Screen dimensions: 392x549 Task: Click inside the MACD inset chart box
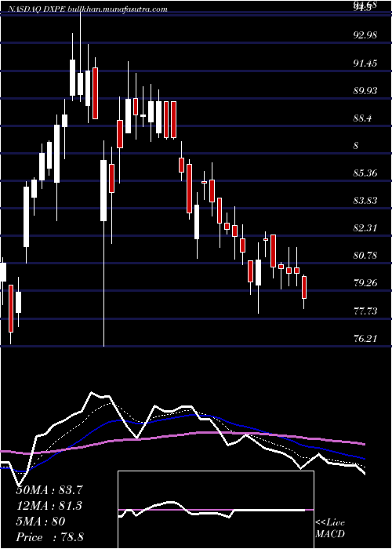tap(216, 510)
